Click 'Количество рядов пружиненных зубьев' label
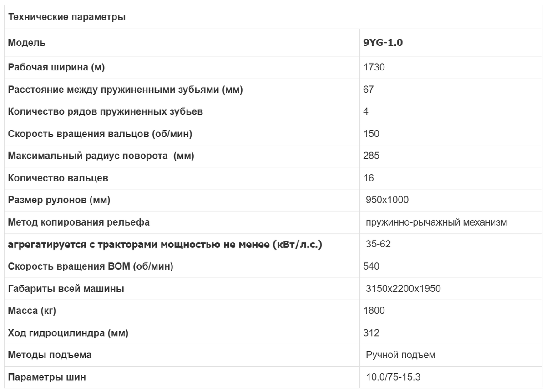The image size is (546, 392). coord(106,112)
